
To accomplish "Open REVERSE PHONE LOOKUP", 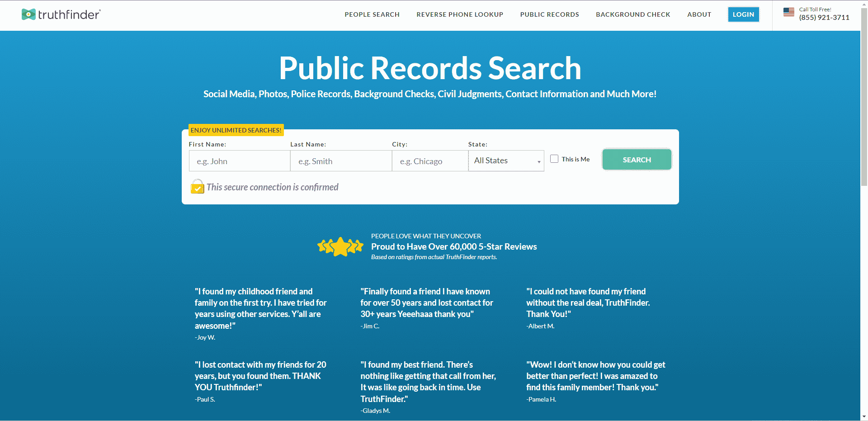I will [x=460, y=14].
